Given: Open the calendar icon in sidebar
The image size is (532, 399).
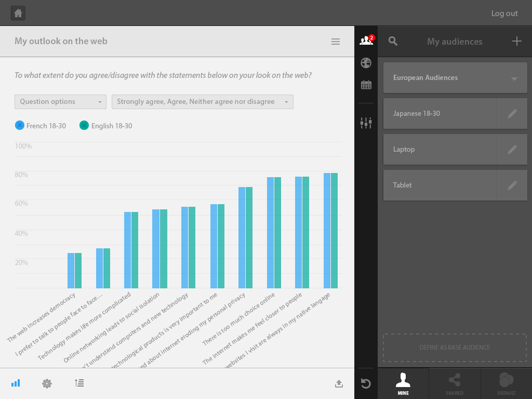Looking at the screenshot, I should click(x=366, y=85).
